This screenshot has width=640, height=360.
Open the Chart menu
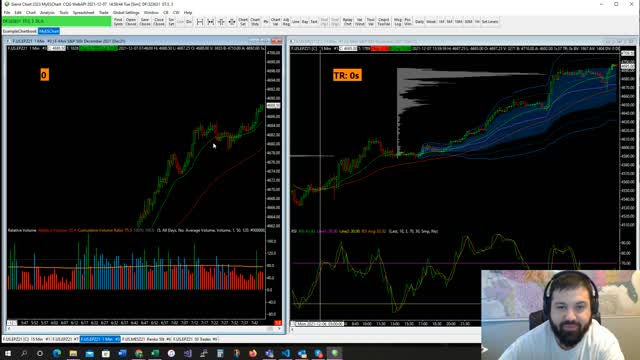pyautogui.click(x=31, y=13)
